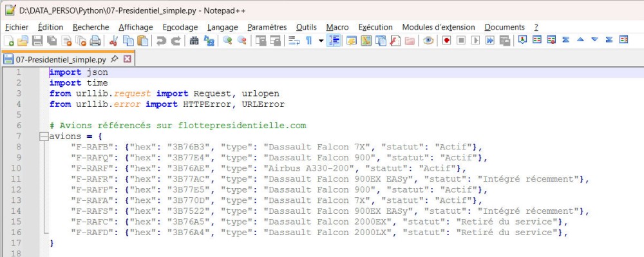Zoom out with the magnifier minus icon
Viewport: 644px width, 257px height.
(x=242, y=40)
